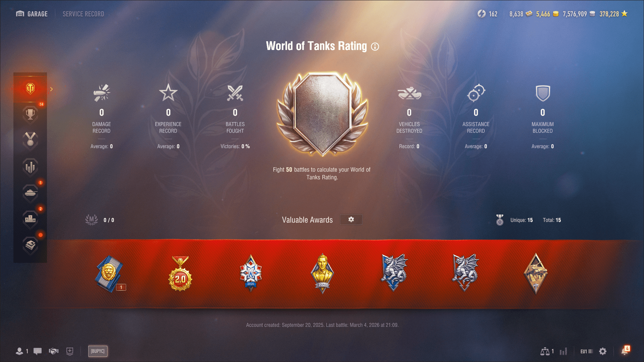The height and width of the screenshot is (362, 644).
Task: Open Valuable Awards gear settings
Action: pyautogui.click(x=351, y=220)
